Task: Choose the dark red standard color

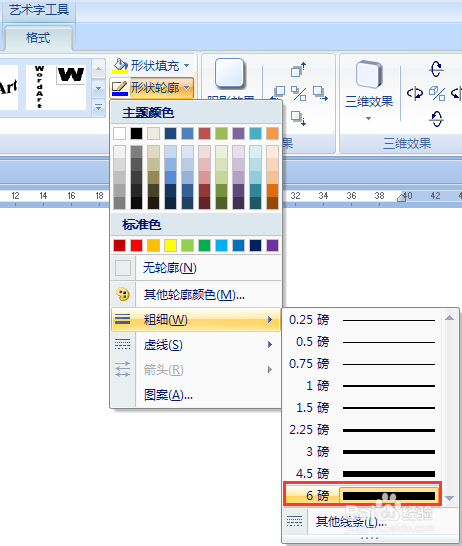Action: (119, 245)
